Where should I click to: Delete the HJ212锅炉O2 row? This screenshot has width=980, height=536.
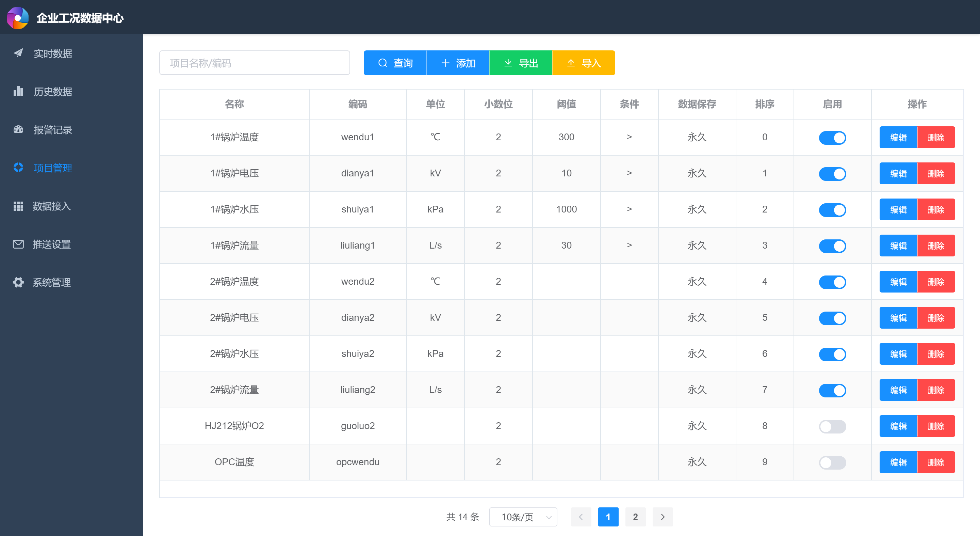pos(936,426)
